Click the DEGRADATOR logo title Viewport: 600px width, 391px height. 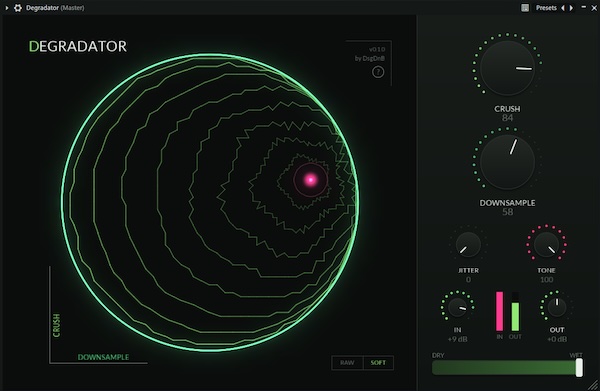78,46
